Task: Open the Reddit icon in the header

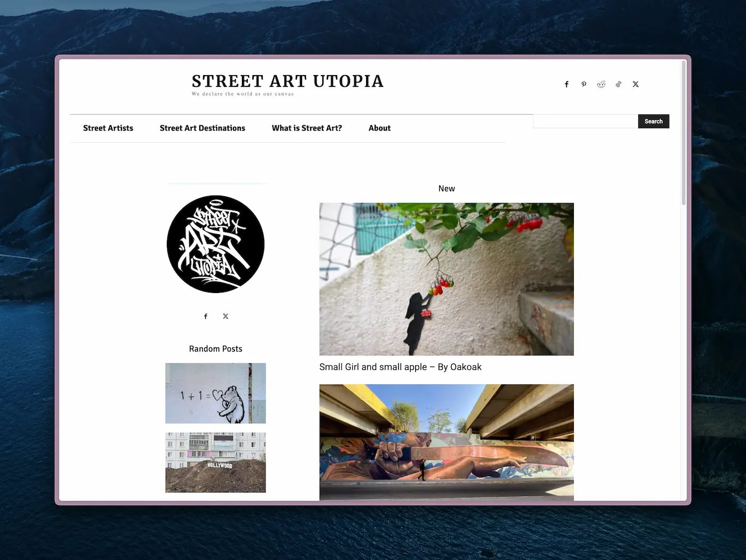Action: (601, 84)
